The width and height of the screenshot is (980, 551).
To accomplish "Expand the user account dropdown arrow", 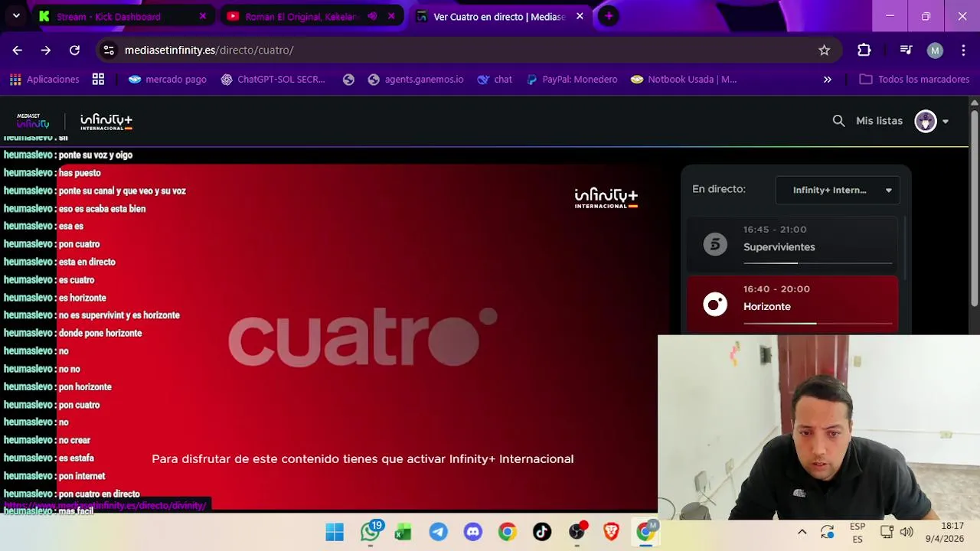I will tap(946, 122).
